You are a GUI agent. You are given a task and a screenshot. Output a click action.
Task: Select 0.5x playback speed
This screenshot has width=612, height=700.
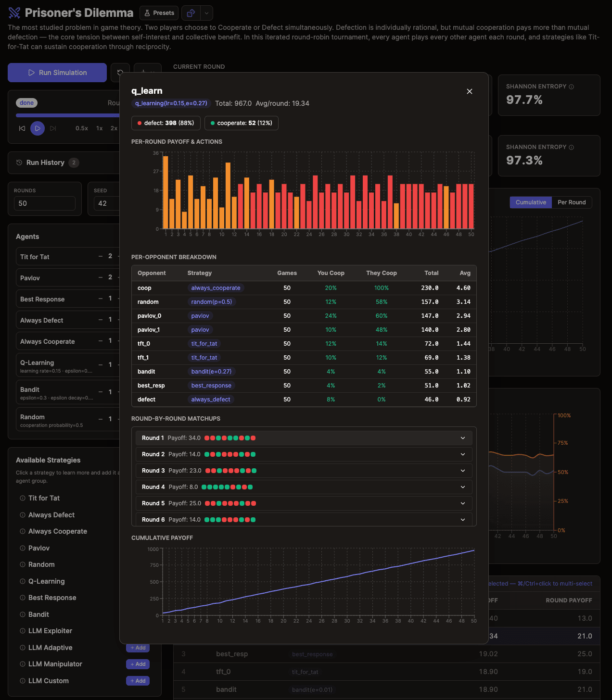click(81, 128)
